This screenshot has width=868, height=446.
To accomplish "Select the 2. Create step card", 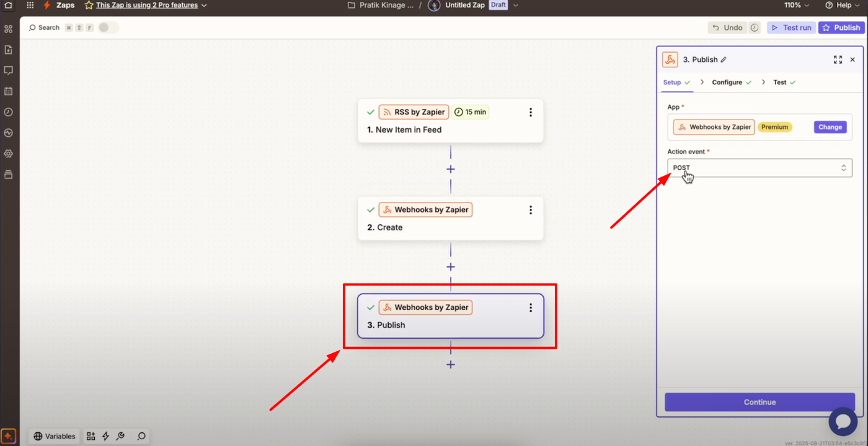I will coord(451,219).
